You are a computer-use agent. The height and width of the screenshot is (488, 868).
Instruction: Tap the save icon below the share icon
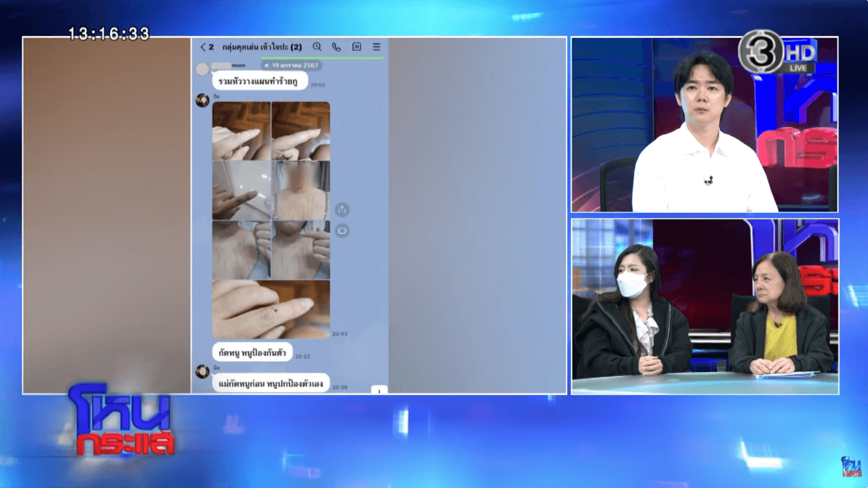pos(342,230)
